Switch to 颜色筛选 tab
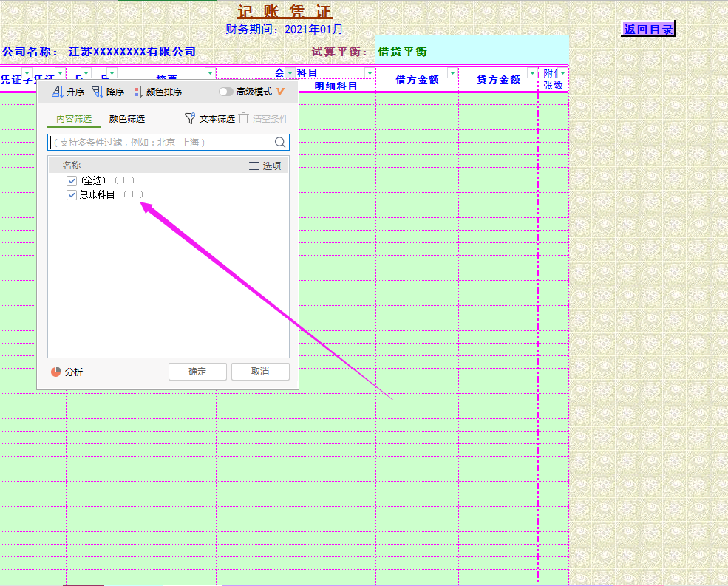 tap(126, 119)
